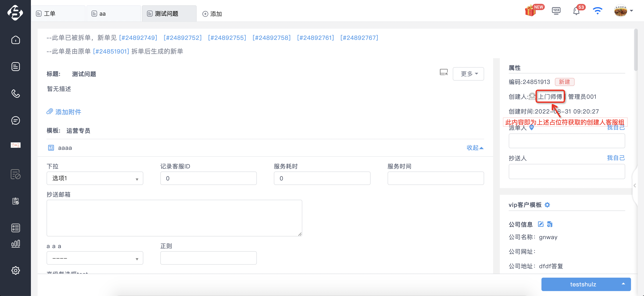This screenshot has width=644, height=296.
Task: Switch to the 工单 tab
Action: click(58, 13)
